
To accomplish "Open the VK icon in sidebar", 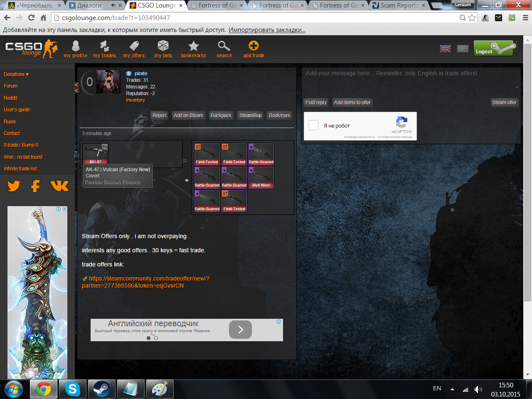I will [59, 186].
